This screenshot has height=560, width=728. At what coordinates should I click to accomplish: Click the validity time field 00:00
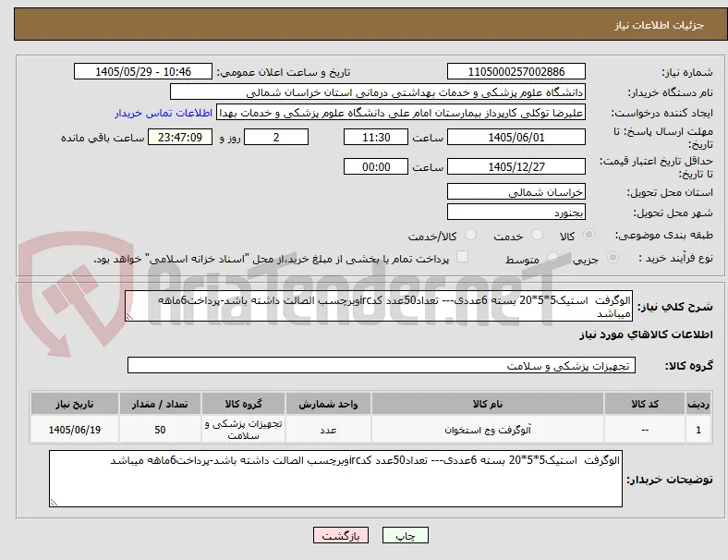[x=376, y=166]
